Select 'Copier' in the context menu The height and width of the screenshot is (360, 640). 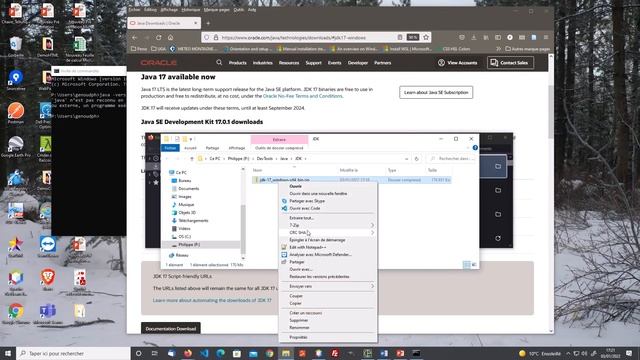pos(296,303)
